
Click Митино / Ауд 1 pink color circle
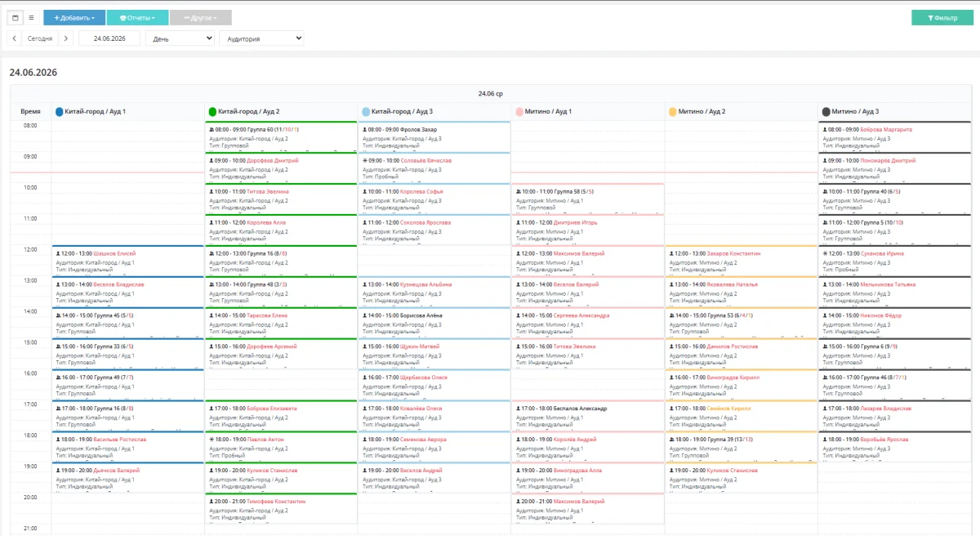(519, 111)
